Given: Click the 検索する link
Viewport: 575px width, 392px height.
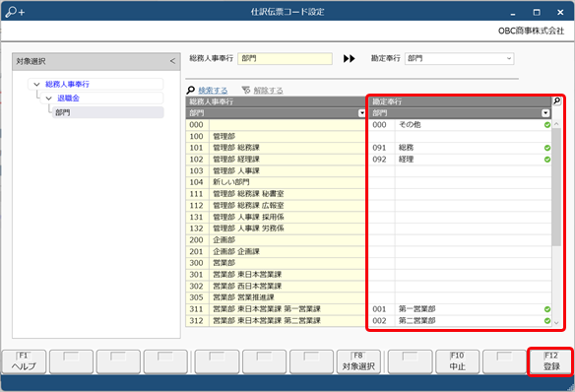Looking at the screenshot, I should [x=213, y=91].
